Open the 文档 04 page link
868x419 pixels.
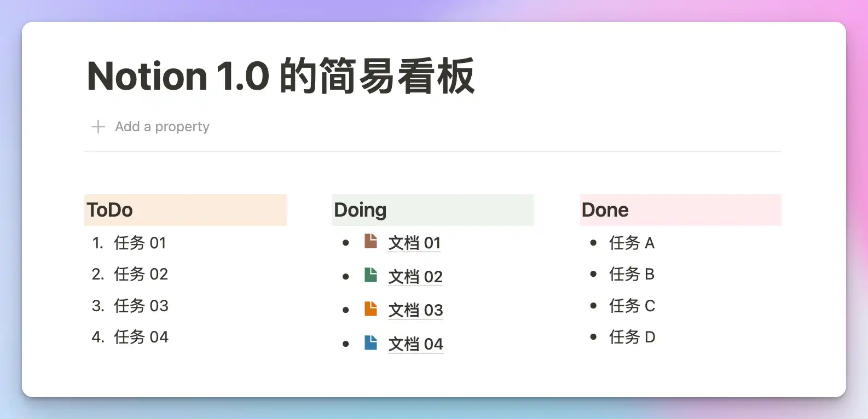415,344
